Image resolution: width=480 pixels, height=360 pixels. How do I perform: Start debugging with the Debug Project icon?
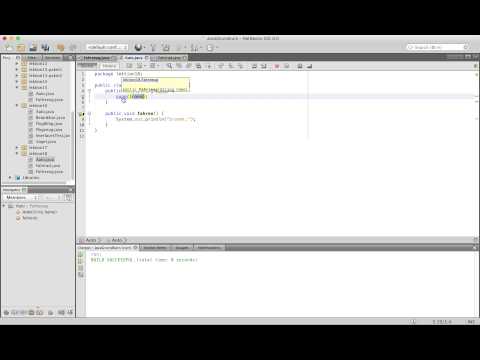[x=194, y=47]
